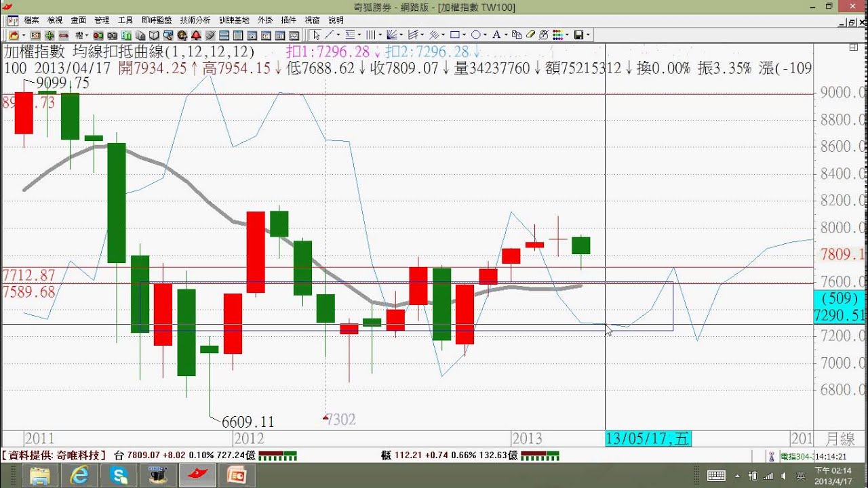Click the save floppy disk icon
Image resolution: width=868 pixels, height=488 pixels.
tap(579, 35)
